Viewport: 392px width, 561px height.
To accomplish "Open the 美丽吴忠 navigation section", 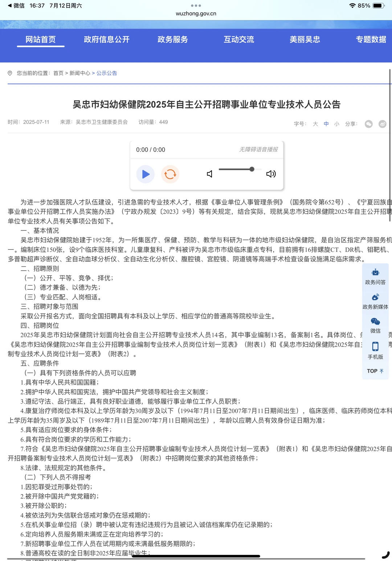I will 305,40.
